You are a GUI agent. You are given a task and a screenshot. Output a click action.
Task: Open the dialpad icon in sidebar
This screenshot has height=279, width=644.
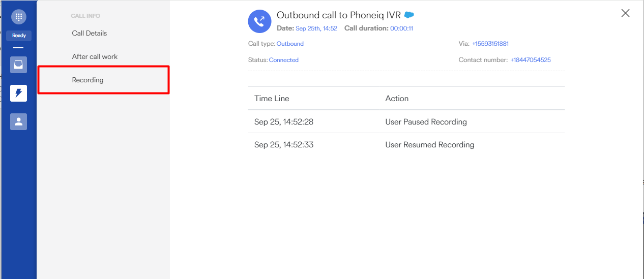pyautogui.click(x=19, y=17)
